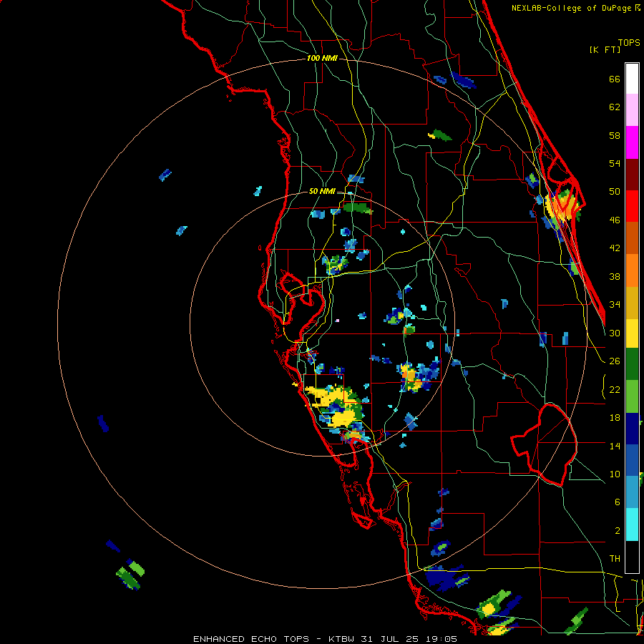Click the 50 value on the legend scale
This screenshot has width=644, height=644.
point(615,191)
